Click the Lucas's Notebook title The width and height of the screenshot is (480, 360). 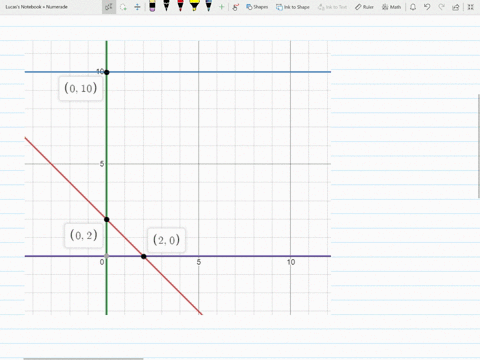point(36,7)
